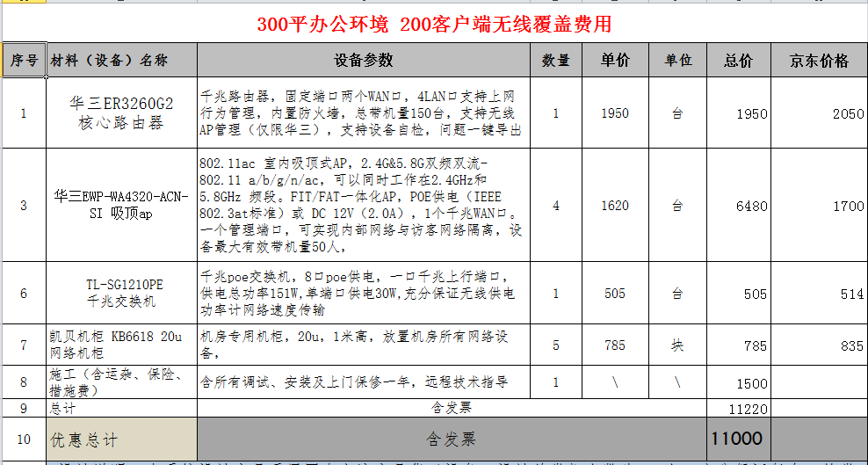Viewport: 868px width, 465px height.
Task: Click unit price 785 in the 机柜 row
Action: point(615,345)
